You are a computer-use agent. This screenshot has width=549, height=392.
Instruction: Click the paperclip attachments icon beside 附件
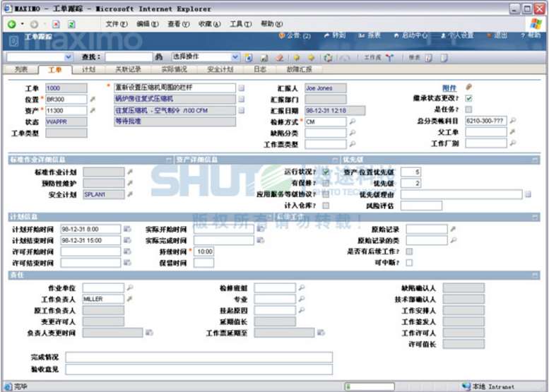coord(469,87)
